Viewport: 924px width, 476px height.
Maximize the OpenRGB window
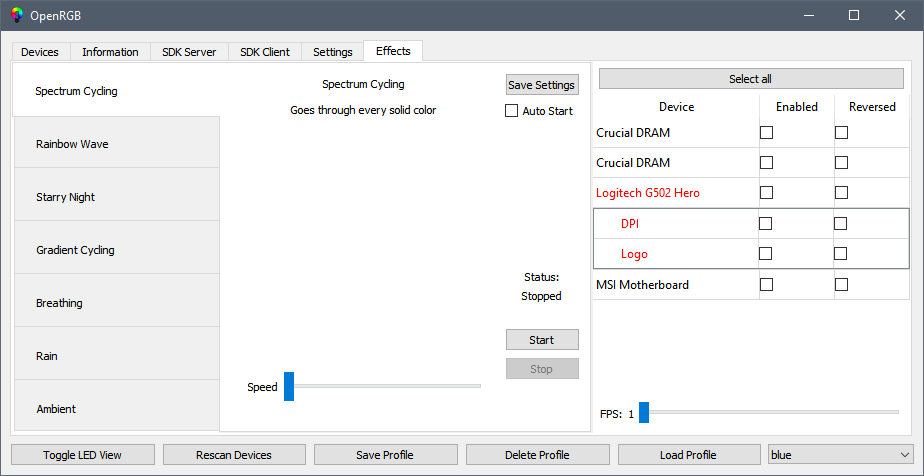(854, 15)
